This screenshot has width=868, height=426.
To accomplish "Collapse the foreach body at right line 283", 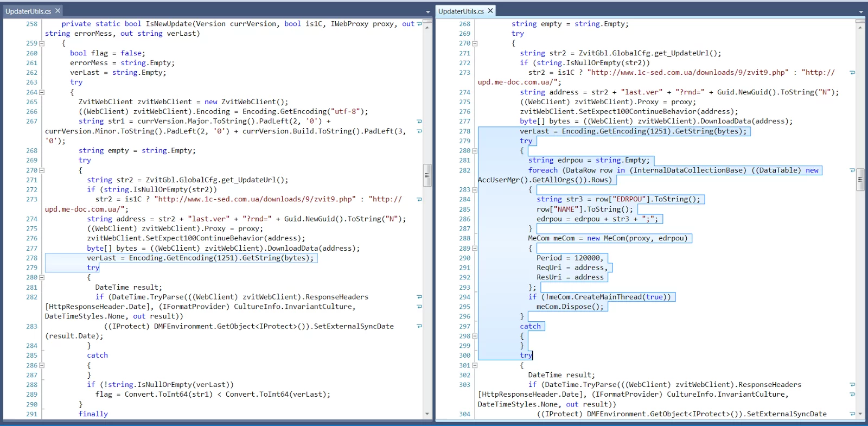I will (475, 190).
